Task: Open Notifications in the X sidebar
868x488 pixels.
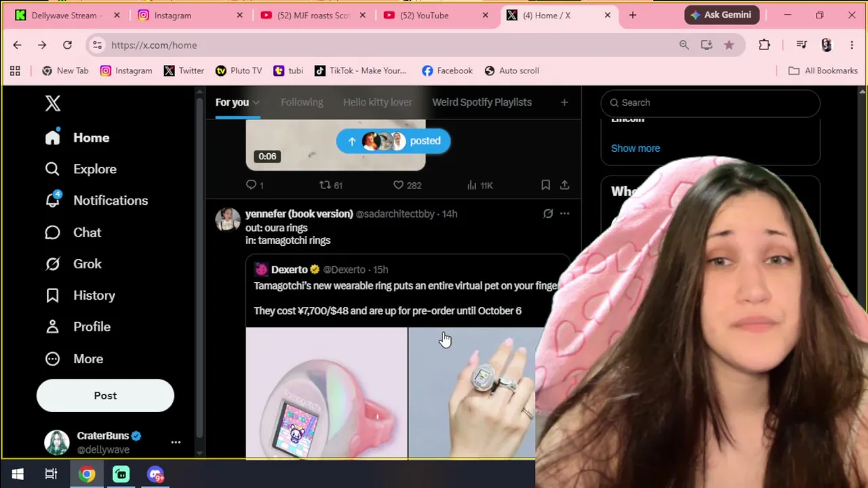Action: tap(96, 201)
